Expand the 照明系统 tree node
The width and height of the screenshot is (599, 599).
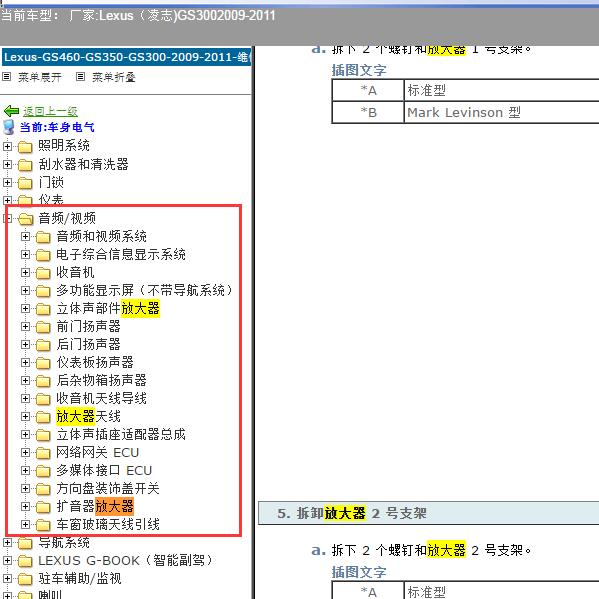click(x=7, y=146)
